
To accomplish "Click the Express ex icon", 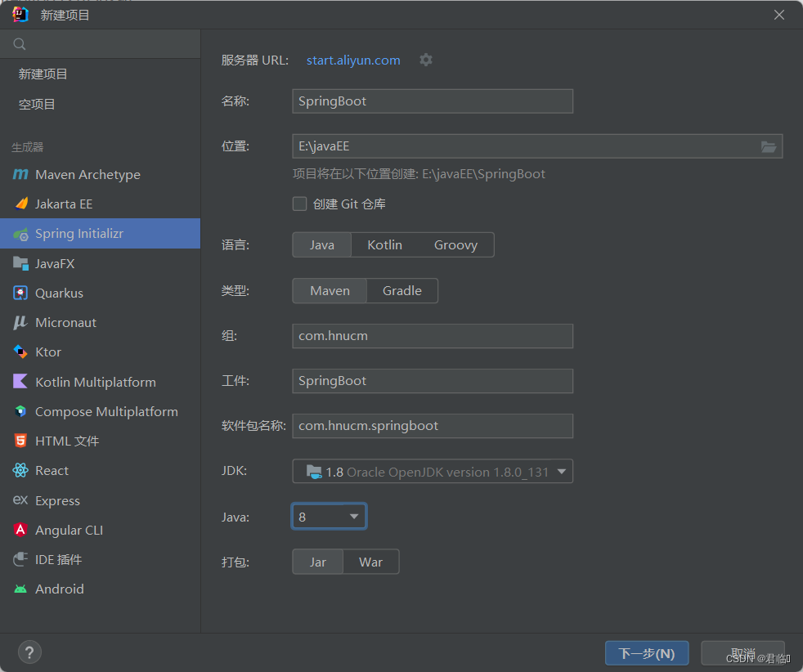I will (x=20, y=500).
